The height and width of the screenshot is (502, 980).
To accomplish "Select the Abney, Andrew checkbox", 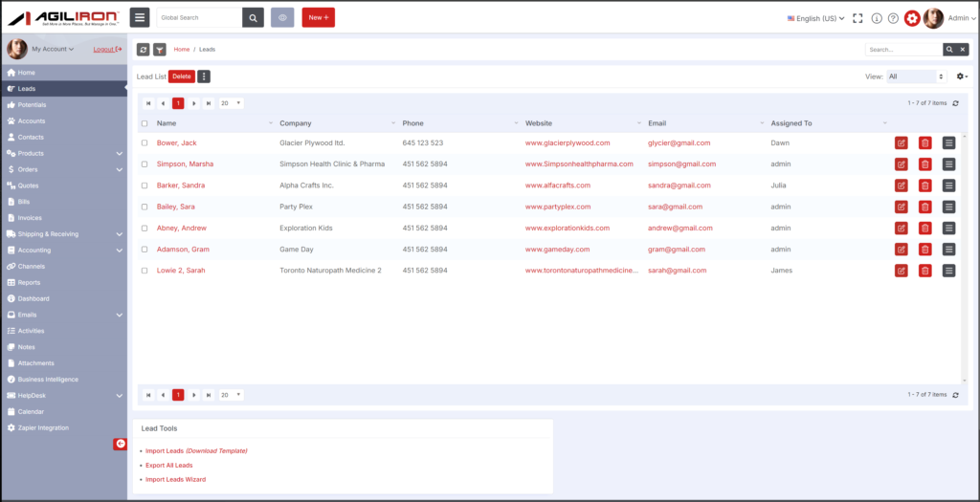I will 145,228.
